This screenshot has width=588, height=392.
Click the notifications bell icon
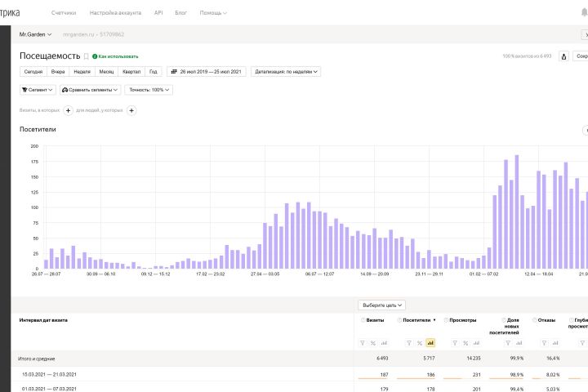[x=583, y=12]
